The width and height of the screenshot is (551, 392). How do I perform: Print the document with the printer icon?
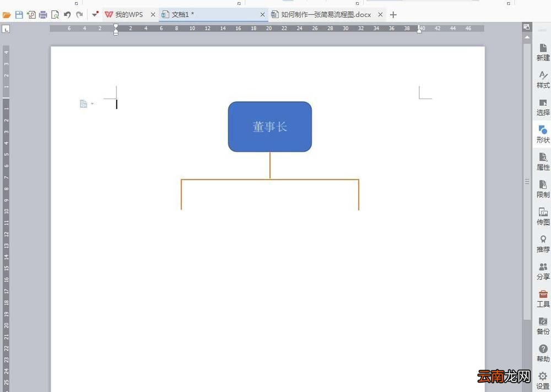tap(43, 15)
